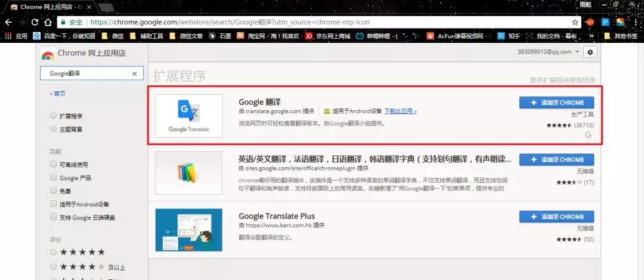Check the 可离线使用 checkbox
644x280 pixels.
click(x=54, y=164)
